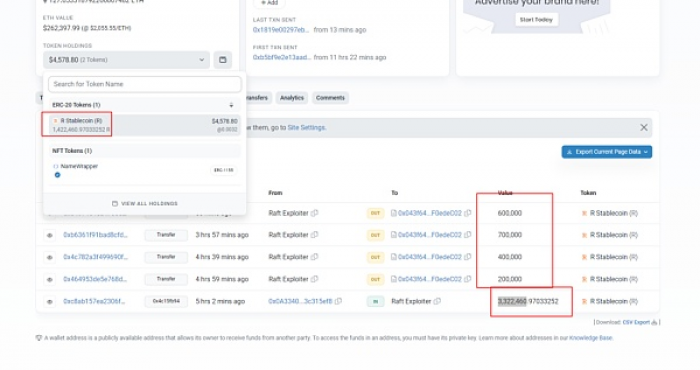Screen dimensions: 700x370
Task: Dismiss the Site Settings notice banner
Action: click(x=644, y=128)
